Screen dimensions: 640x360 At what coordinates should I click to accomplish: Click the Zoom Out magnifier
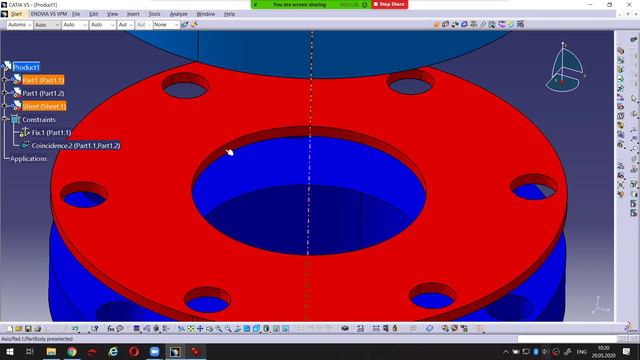tap(228, 329)
